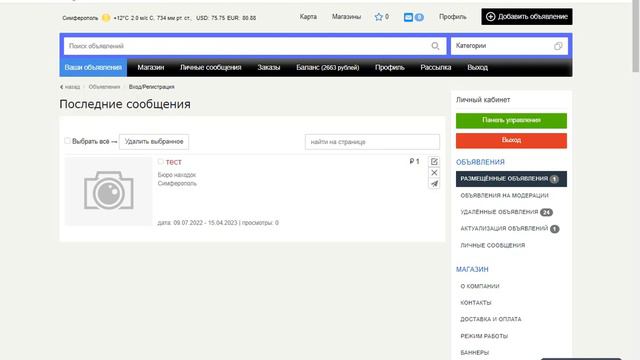Open Баннеры sidebar item
Screen dimensions: 640x360
pyautogui.click(x=474, y=352)
